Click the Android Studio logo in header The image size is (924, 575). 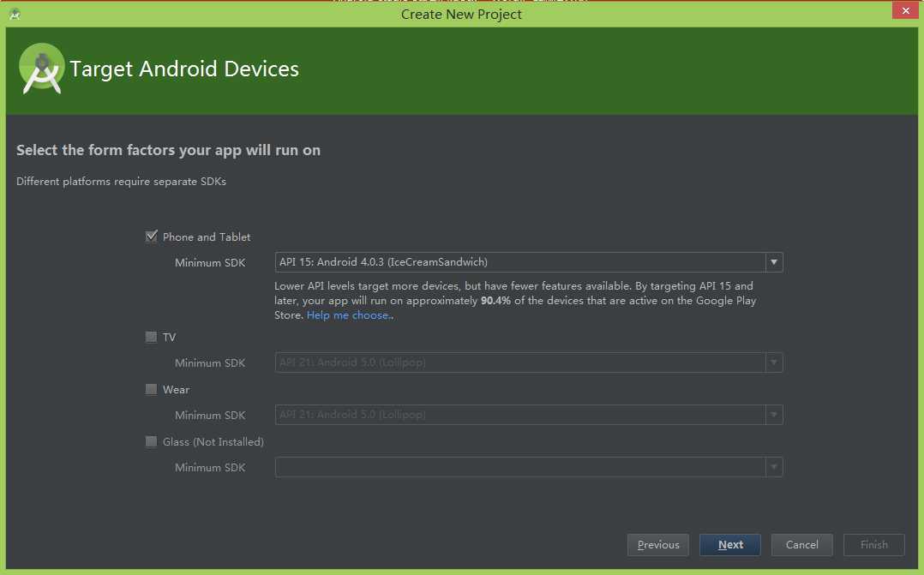41,69
